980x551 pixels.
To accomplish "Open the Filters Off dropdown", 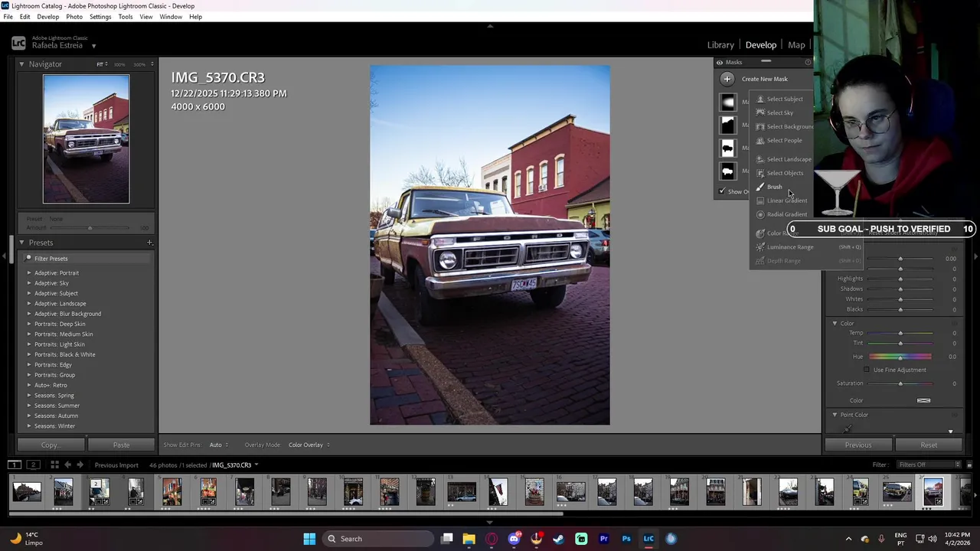I will [x=929, y=465].
